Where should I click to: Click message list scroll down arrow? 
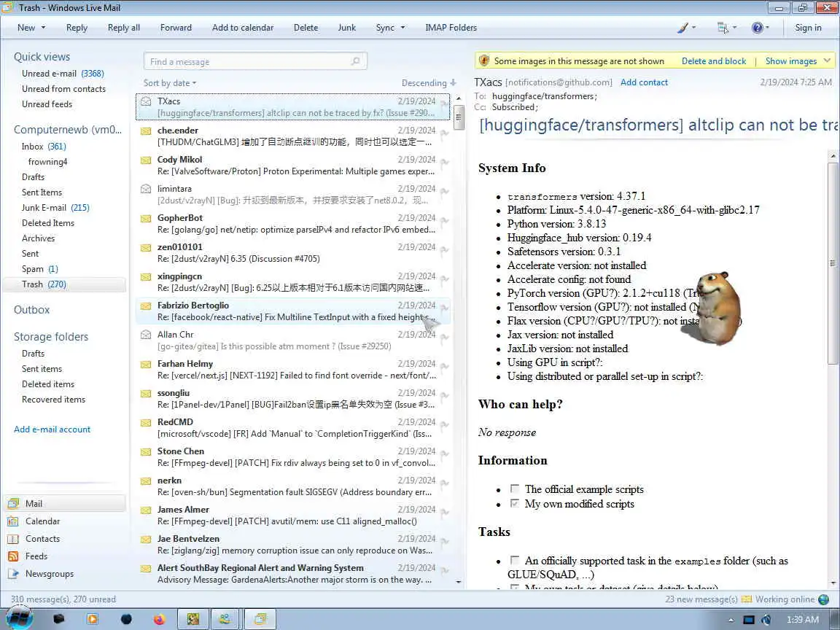pyautogui.click(x=459, y=582)
